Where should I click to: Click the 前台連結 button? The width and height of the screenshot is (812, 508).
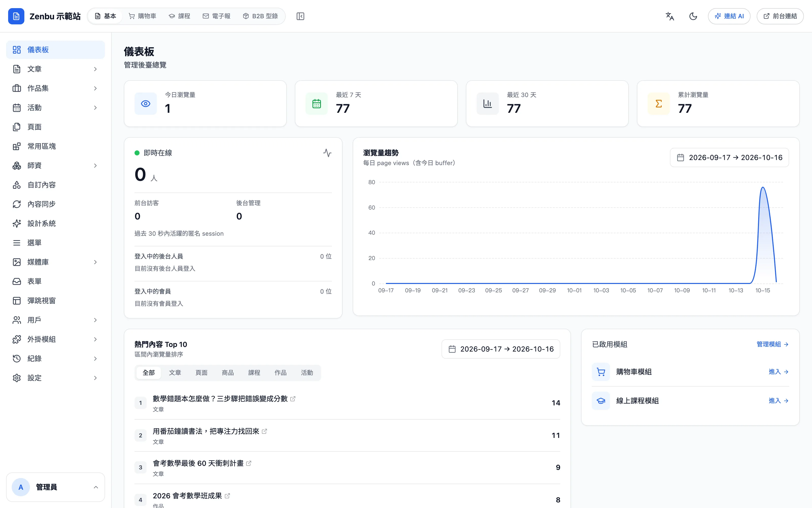(780, 16)
